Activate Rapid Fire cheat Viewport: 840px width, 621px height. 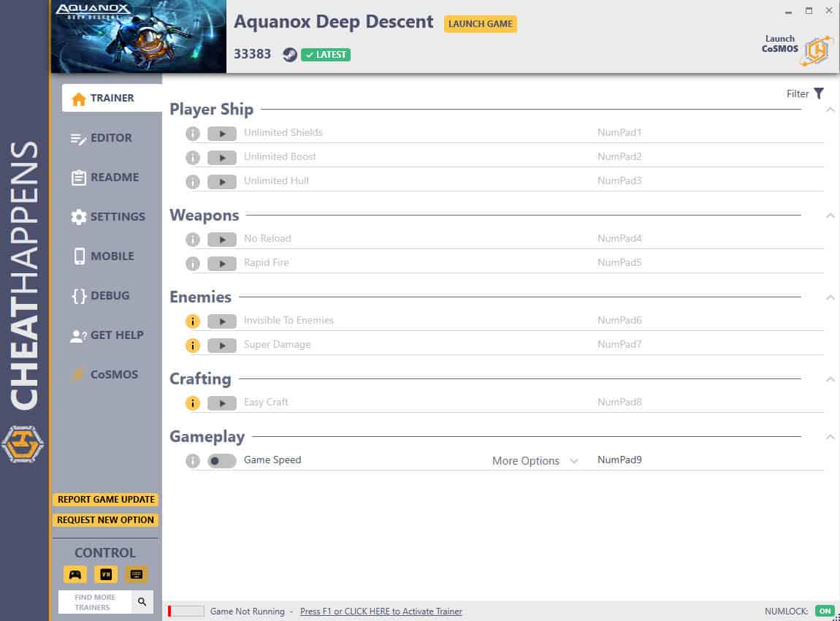click(x=222, y=264)
